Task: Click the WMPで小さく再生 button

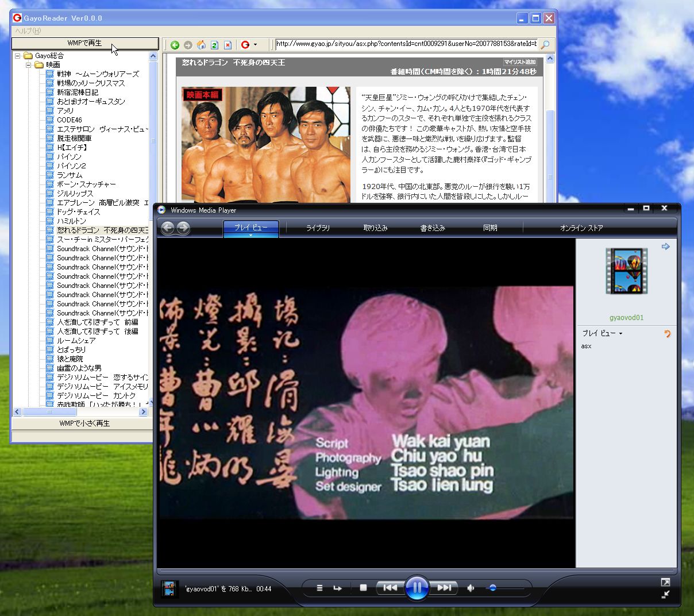Action: click(85, 423)
